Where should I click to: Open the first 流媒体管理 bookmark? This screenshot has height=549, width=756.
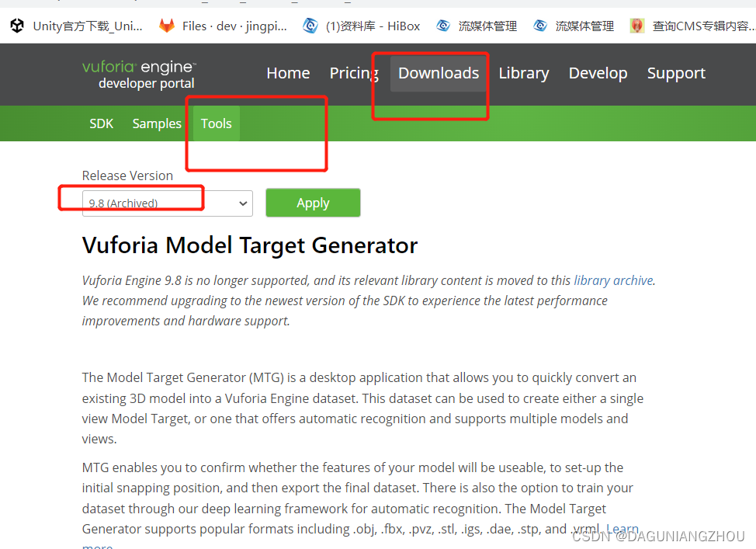pos(477,26)
